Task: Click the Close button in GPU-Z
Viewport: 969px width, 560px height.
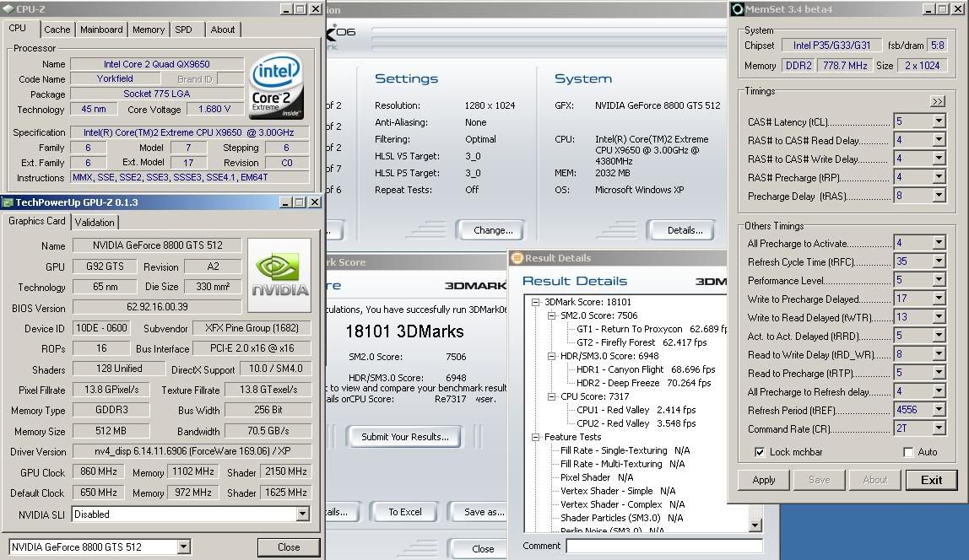Action: pos(289,547)
